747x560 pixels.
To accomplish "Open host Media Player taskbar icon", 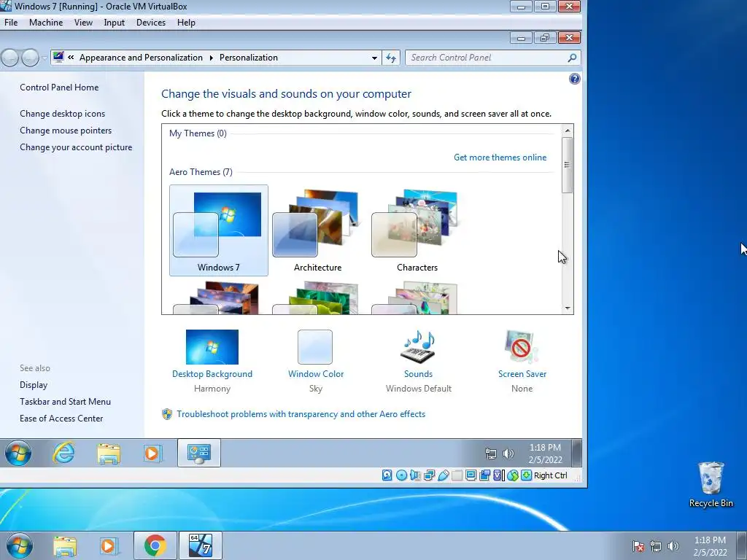I will click(x=109, y=546).
